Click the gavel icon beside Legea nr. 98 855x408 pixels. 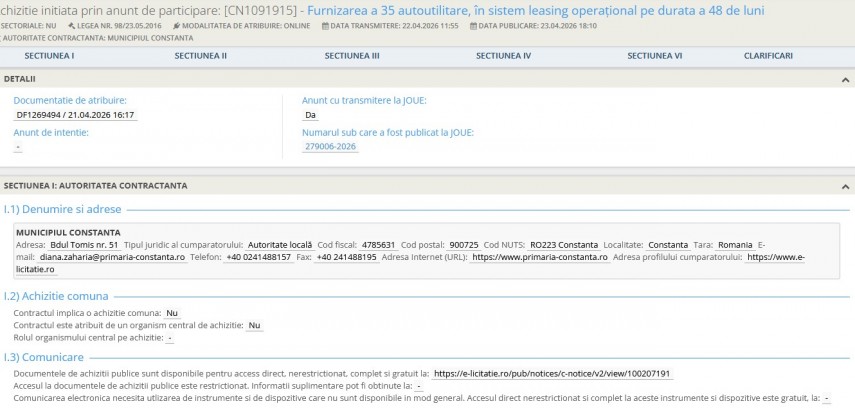tap(72, 25)
